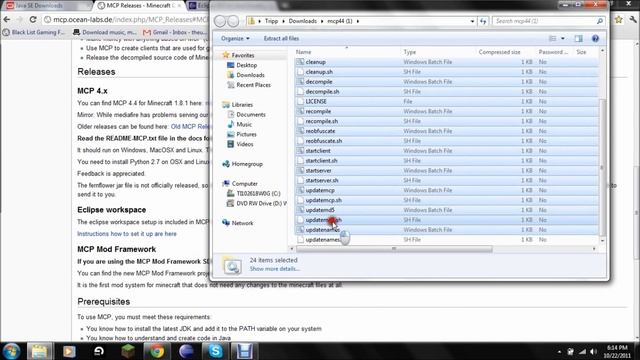Open the Help icon in Explorer toolbar
This screenshot has width=640, height=360.
pyautogui.click(x=595, y=38)
